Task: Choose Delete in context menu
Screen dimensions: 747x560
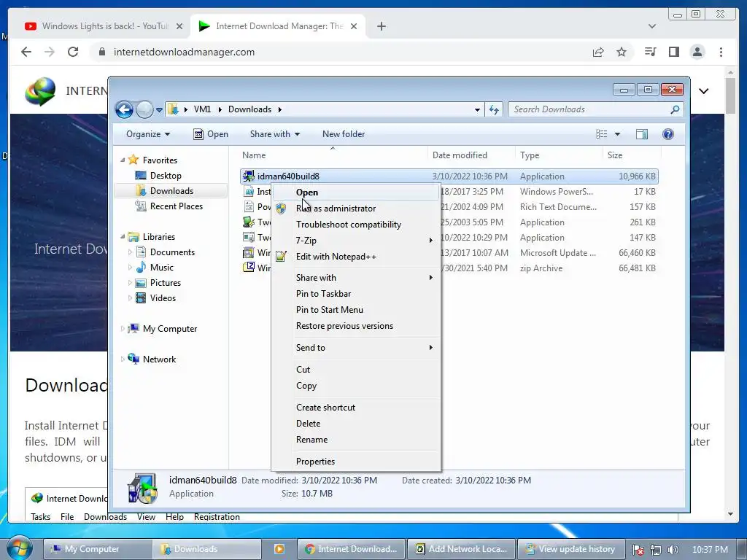Action: (x=355, y=424)
